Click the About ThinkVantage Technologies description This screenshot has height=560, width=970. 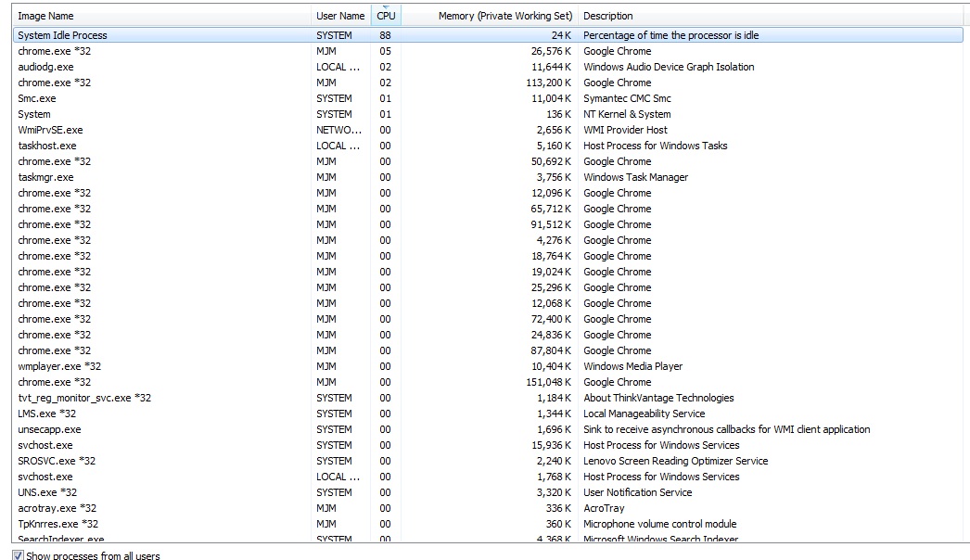658,398
